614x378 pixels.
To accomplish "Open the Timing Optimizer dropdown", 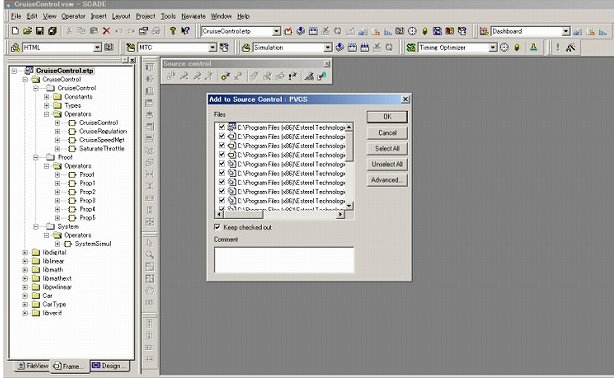I will point(493,47).
